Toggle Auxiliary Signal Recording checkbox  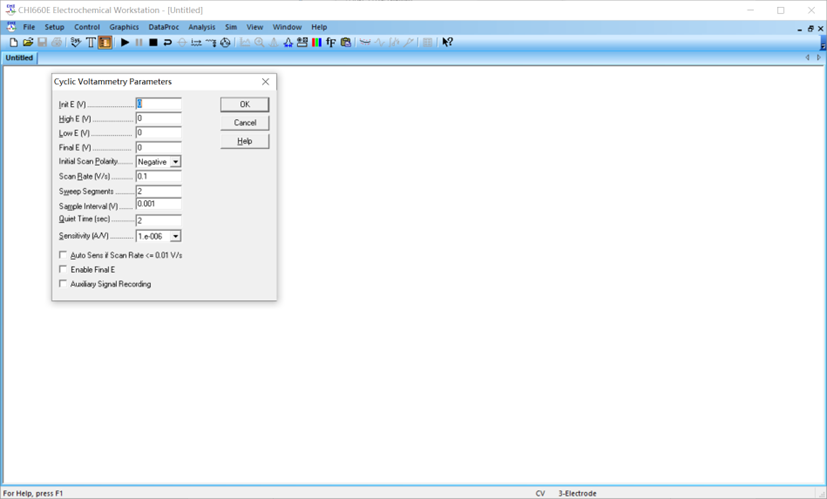[64, 284]
